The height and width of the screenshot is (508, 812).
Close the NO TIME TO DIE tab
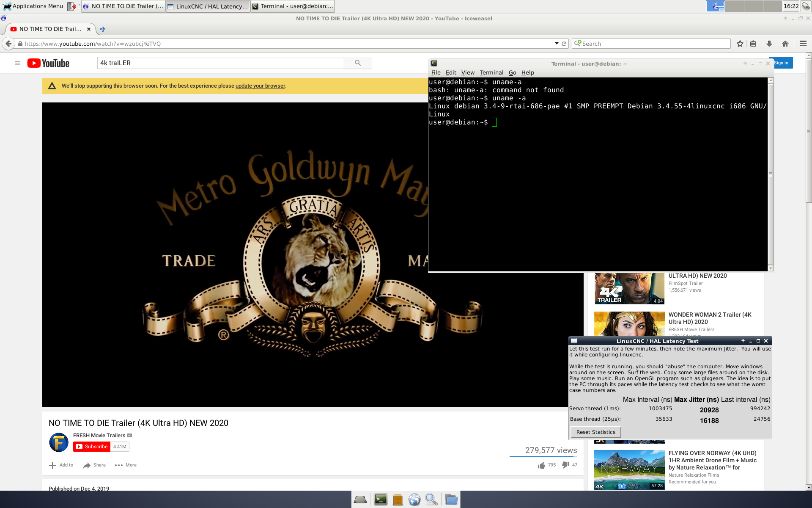pos(89,29)
